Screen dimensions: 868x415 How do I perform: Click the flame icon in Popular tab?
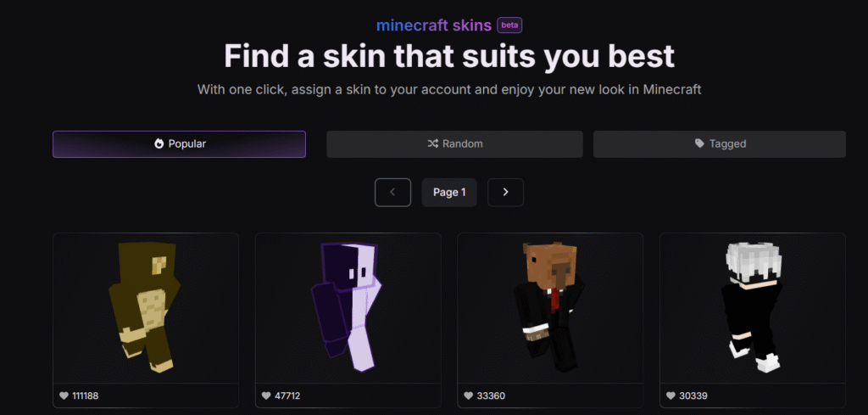click(159, 144)
